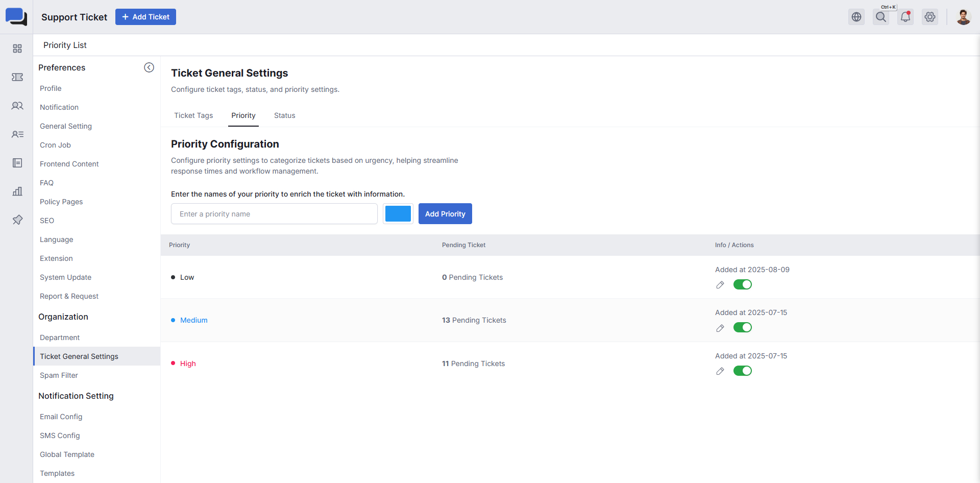The width and height of the screenshot is (980, 483).
Task: Click the search magnifier icon
Action: pos(881,17)
